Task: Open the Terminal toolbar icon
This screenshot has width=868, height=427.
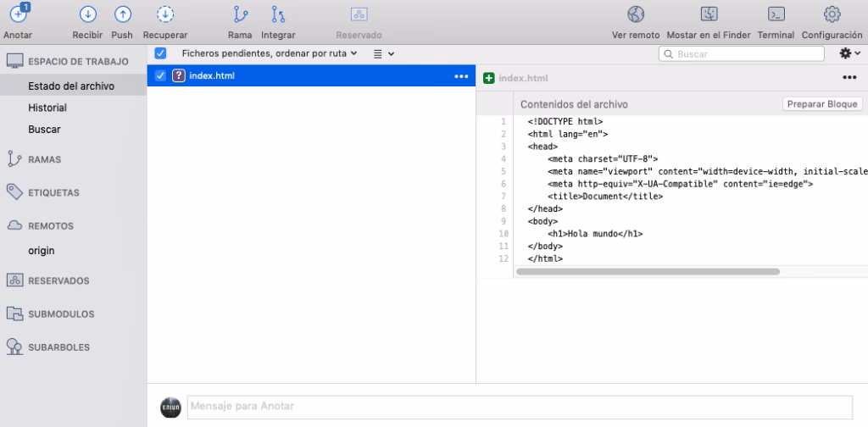Action: 776,14
